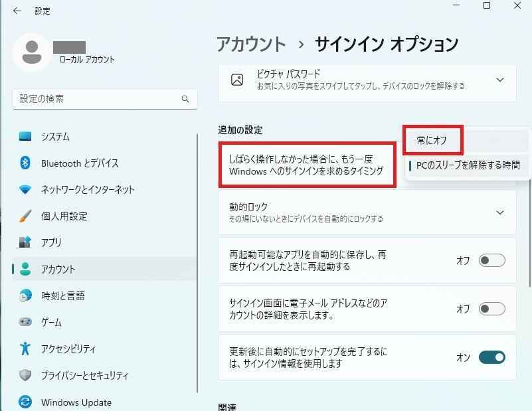Click the content area vertical scrollbar

(x=529, y=233)
